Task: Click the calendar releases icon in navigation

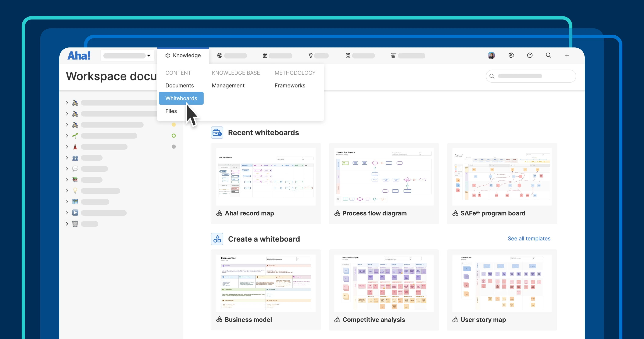Action: [265, 56]
